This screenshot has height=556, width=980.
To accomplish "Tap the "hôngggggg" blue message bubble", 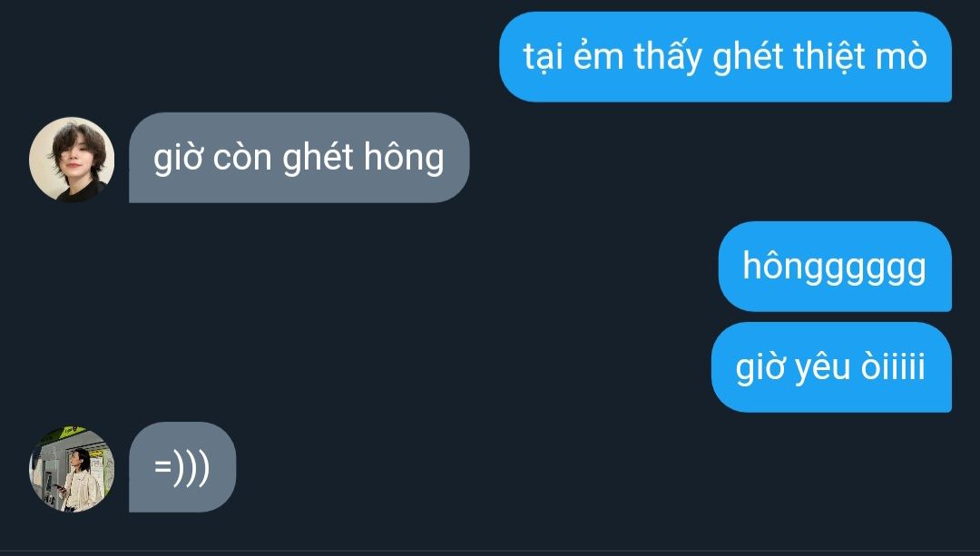I will coord(835,266).
